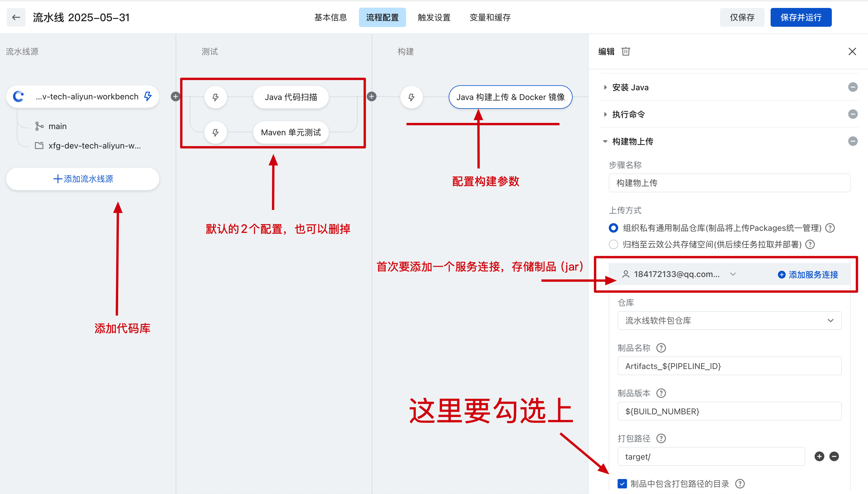Edit the 打包路径 field target/
868x494 pixels.
711,457
